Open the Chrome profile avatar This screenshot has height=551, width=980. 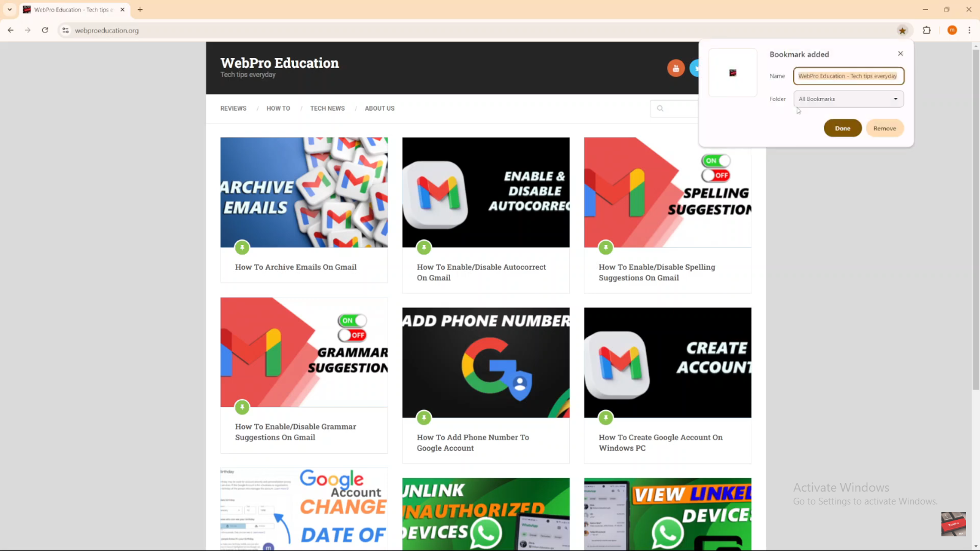(x=952, y=30)
